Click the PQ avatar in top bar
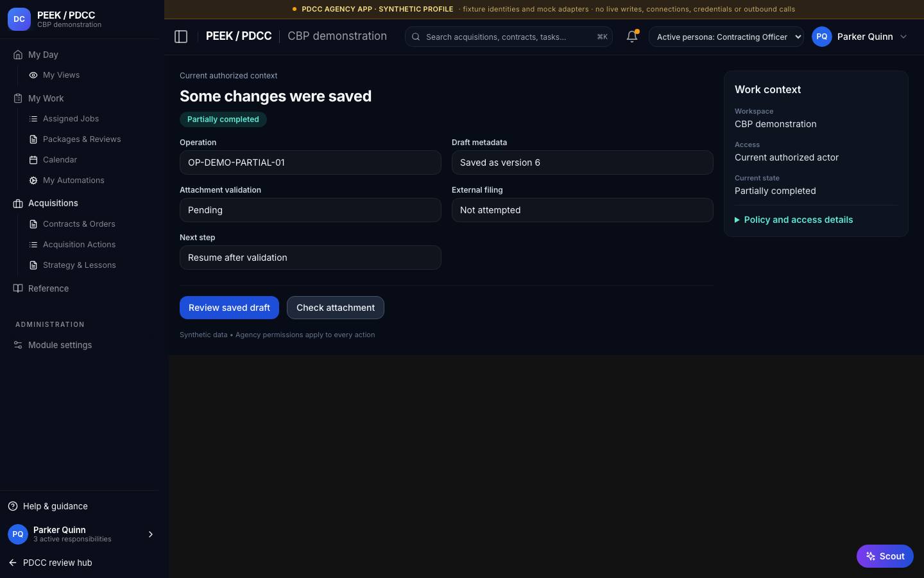This screenshot has width=924, height=578. [x=822, y=37]
